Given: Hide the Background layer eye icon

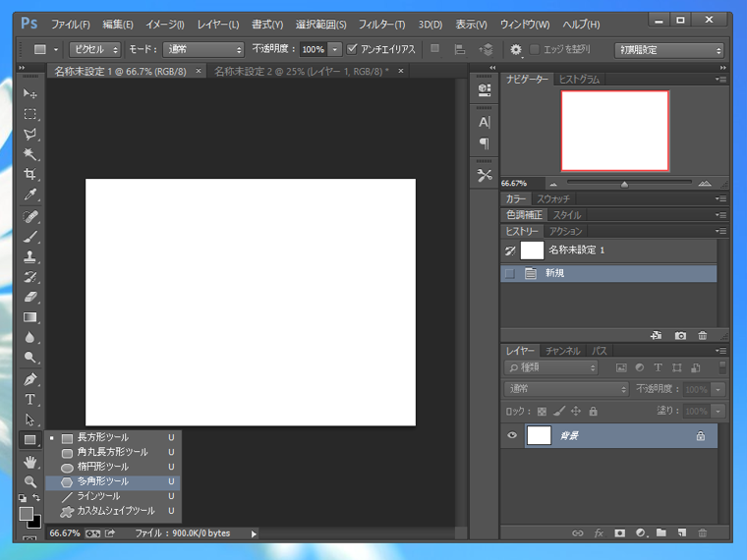Looking at the screenshot, I should click(x=512, y=435).
